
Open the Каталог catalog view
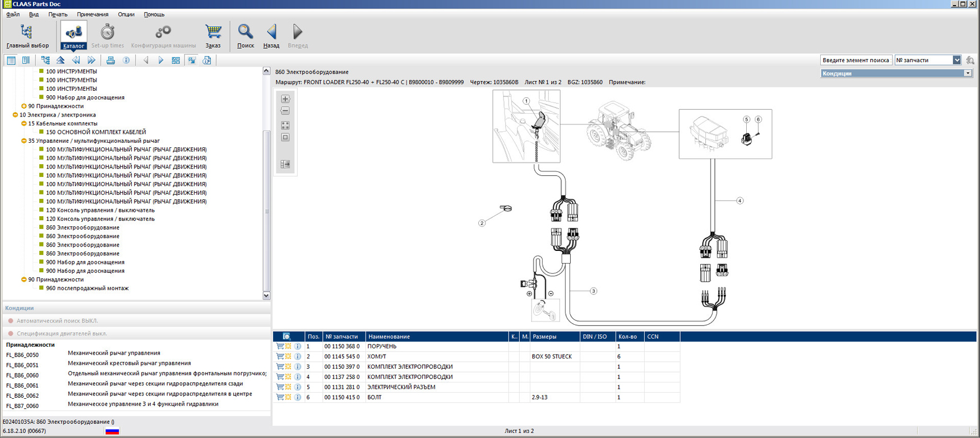(73, 35)
